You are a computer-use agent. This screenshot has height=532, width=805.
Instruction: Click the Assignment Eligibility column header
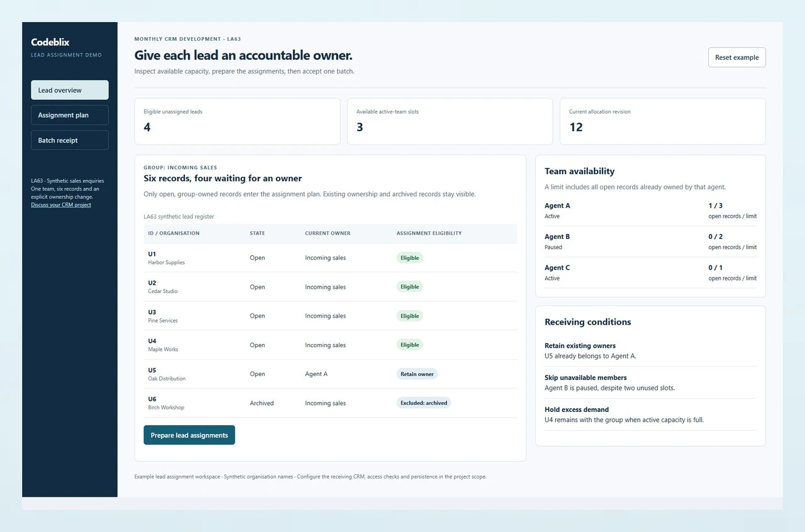click(x=429, y=233)
